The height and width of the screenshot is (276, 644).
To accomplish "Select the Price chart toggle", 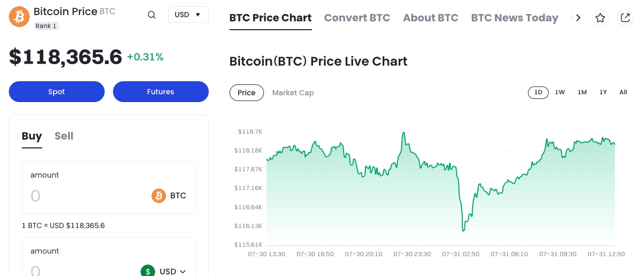I will pyautogui.click(x=246, y=93).
